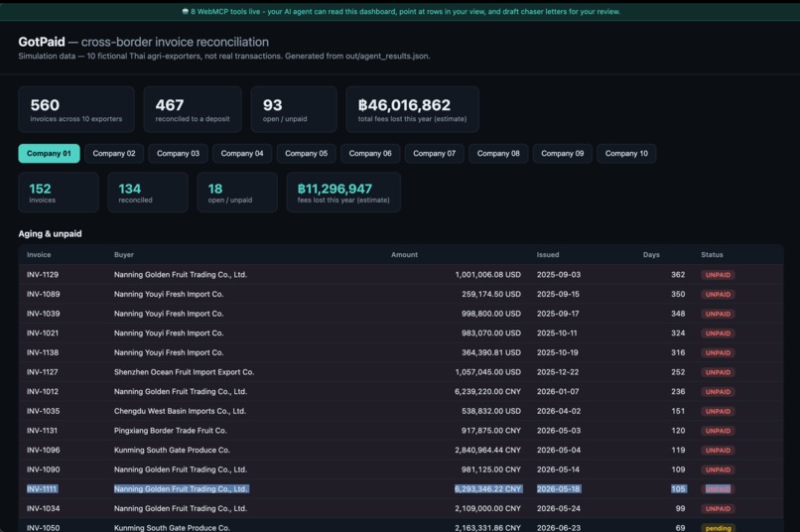Click issued date 2026-05-24
The width and height of the screenshot is (800, 532).
click(559, 508)
